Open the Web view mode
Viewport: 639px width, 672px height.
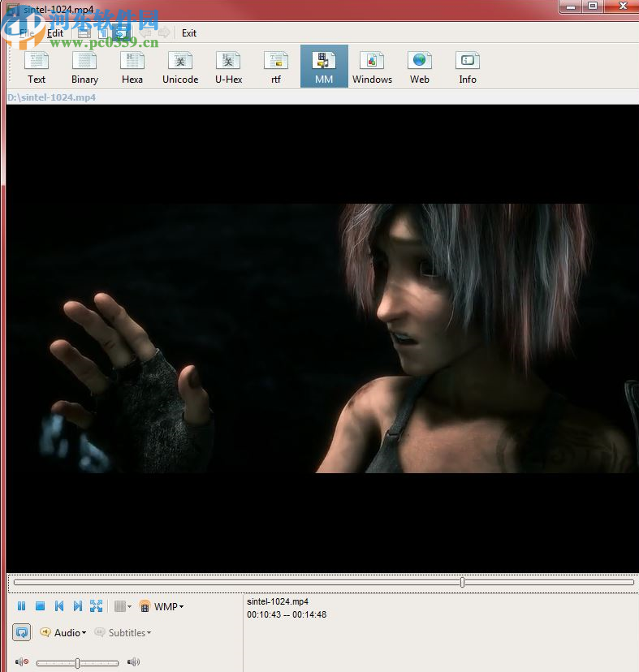[x=420, y=67]
